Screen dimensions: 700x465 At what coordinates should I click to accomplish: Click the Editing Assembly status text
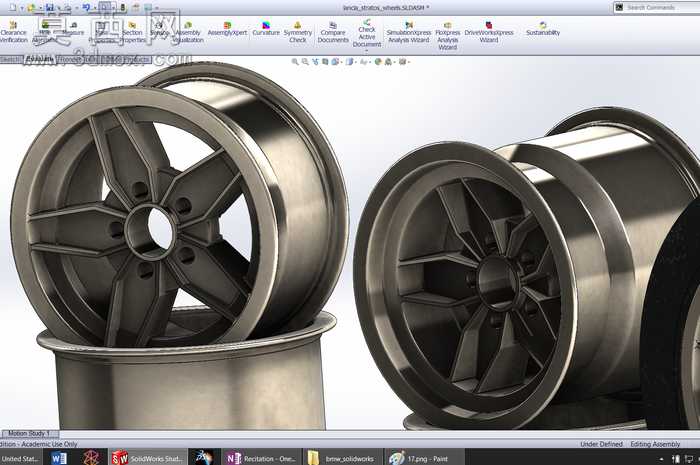(655, 444)
